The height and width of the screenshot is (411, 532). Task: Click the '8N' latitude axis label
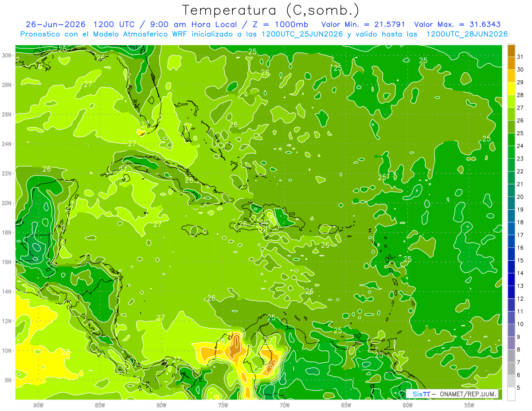[x=8, y=380]
